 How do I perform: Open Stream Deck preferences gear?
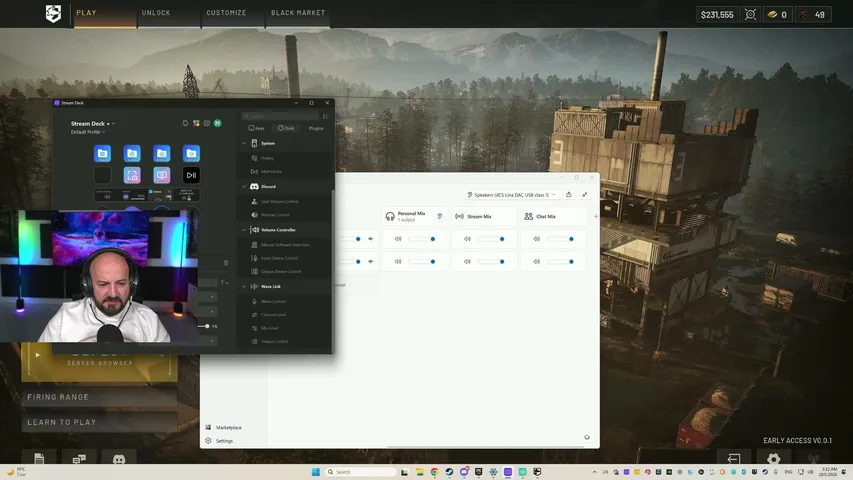click(207, 124)
